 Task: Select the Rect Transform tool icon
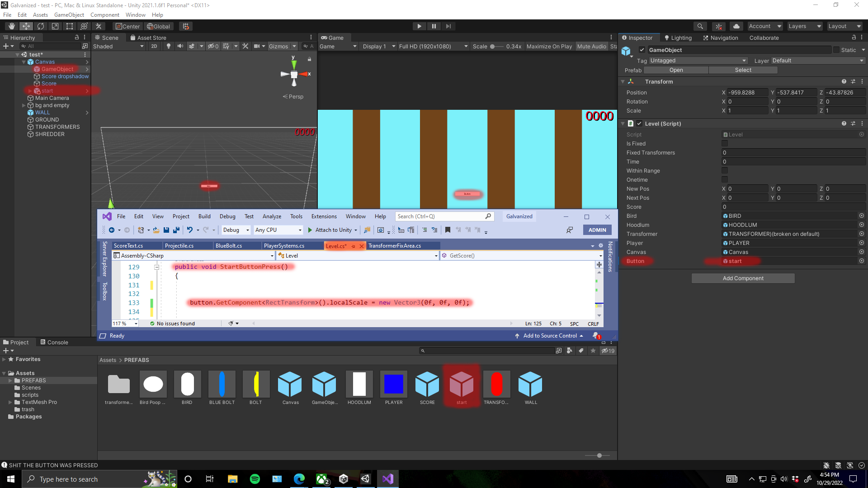point(69,26)
